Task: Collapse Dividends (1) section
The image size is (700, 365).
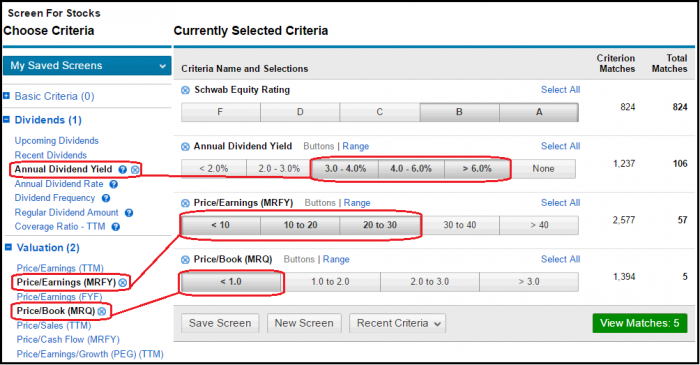Action: pyautogui.click(x=6, y=119)
